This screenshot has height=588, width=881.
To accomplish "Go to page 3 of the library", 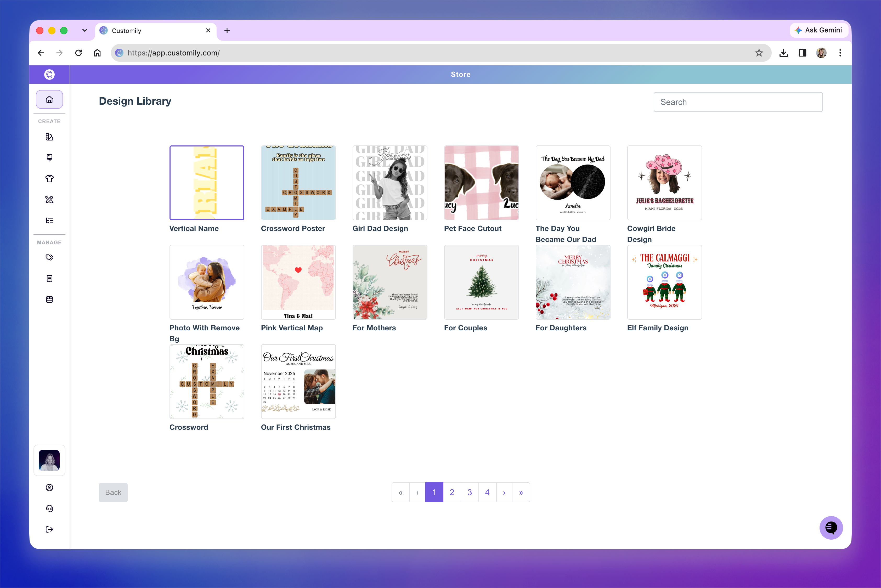I will coord(470,492).
